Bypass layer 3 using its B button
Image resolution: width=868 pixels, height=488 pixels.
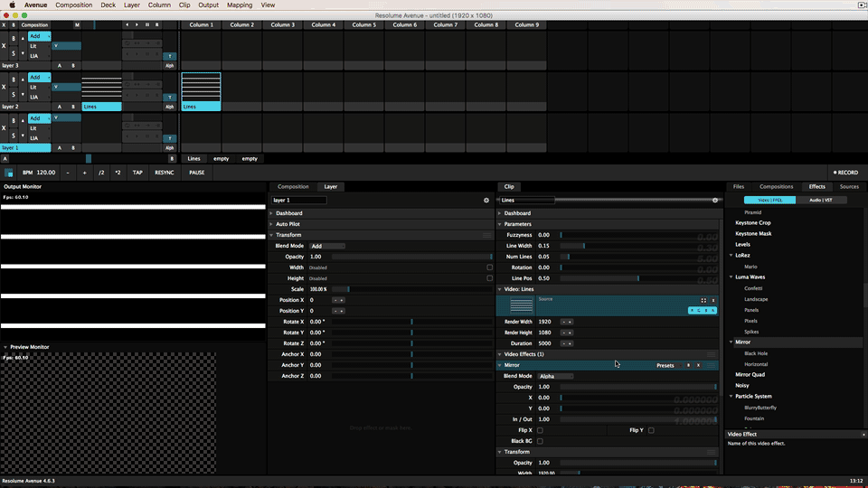14,39
